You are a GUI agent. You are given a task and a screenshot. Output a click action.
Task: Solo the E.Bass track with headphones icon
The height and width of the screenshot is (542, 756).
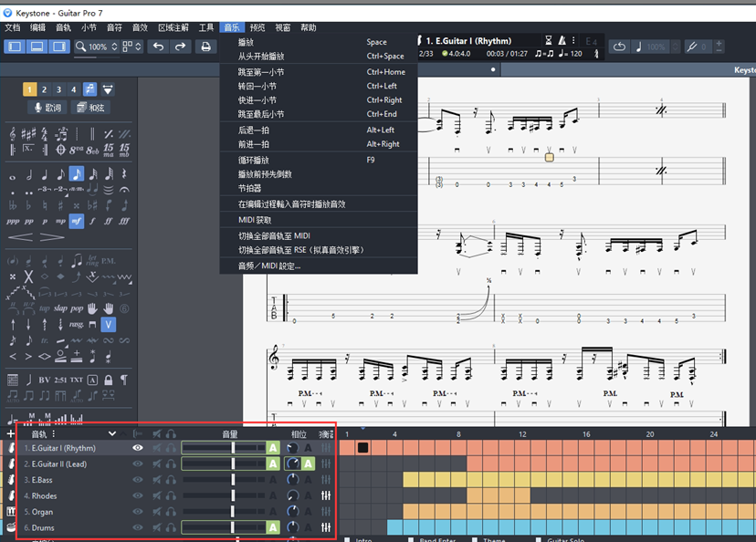pyautogui.click(x=171, y=480)
